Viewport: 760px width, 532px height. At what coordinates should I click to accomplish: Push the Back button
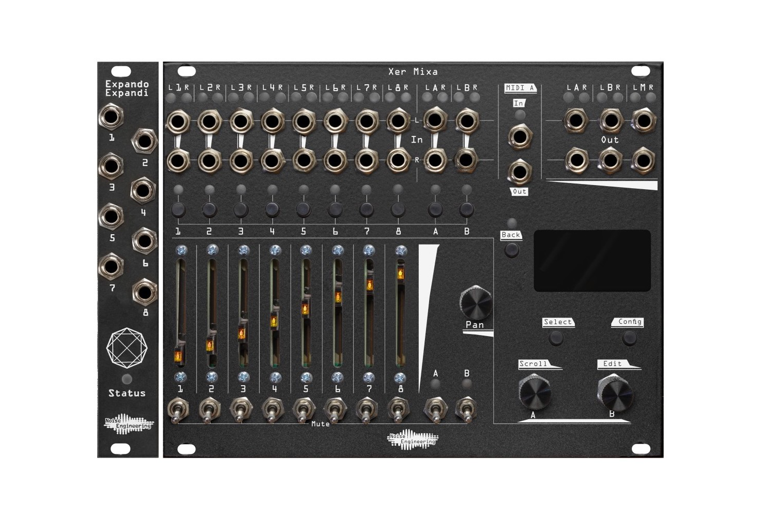(x=511, y=250)
